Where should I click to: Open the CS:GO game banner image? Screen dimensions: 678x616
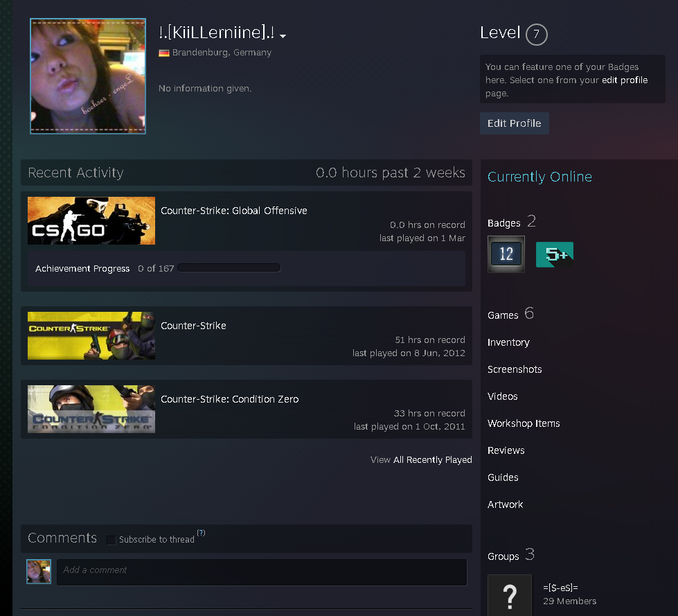91,220
